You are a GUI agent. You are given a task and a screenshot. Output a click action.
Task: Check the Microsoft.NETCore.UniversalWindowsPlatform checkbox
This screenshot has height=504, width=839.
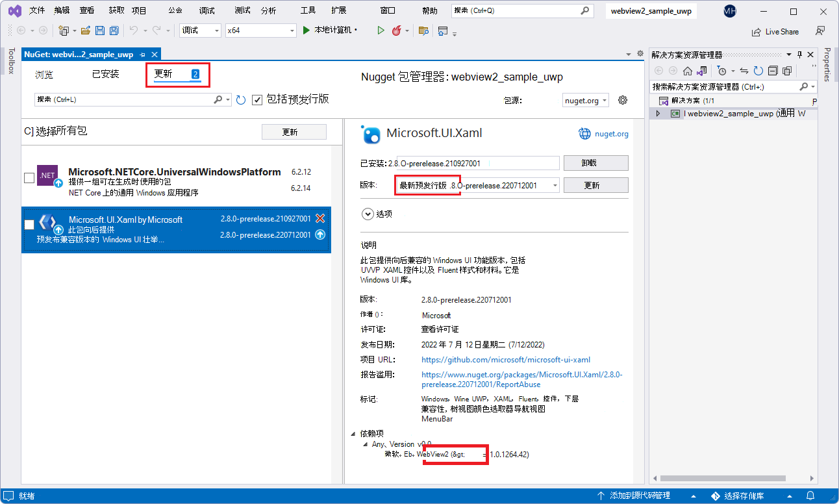tap(29, 178)
